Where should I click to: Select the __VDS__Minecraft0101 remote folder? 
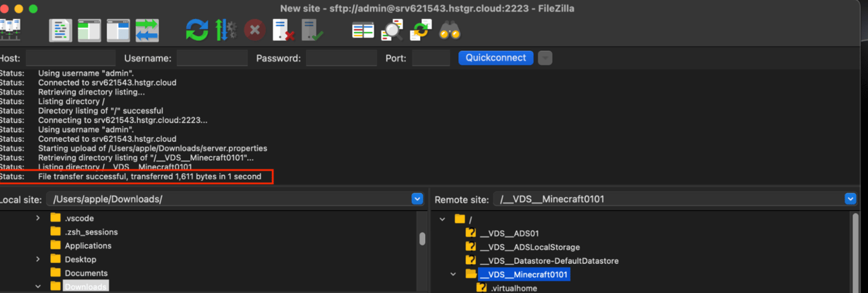524,275
